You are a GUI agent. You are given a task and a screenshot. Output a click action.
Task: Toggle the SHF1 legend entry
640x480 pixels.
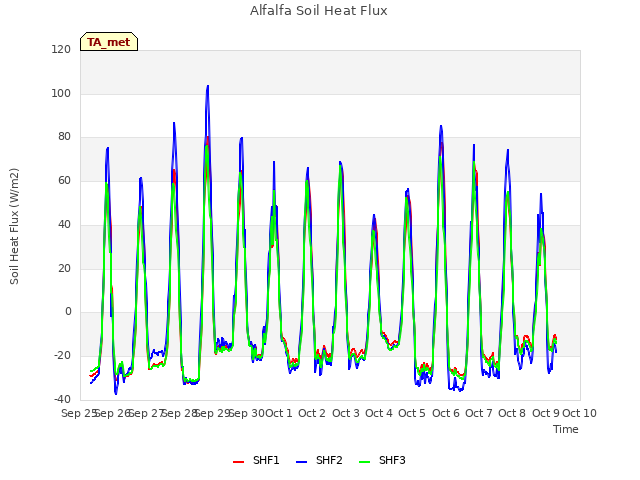coord(256,460)
